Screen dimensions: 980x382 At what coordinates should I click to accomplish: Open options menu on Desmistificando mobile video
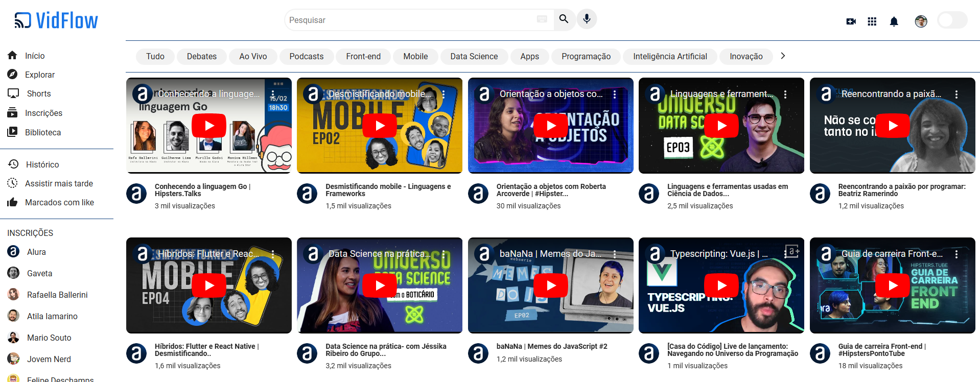pyautogui.click(x=444, y=94)
